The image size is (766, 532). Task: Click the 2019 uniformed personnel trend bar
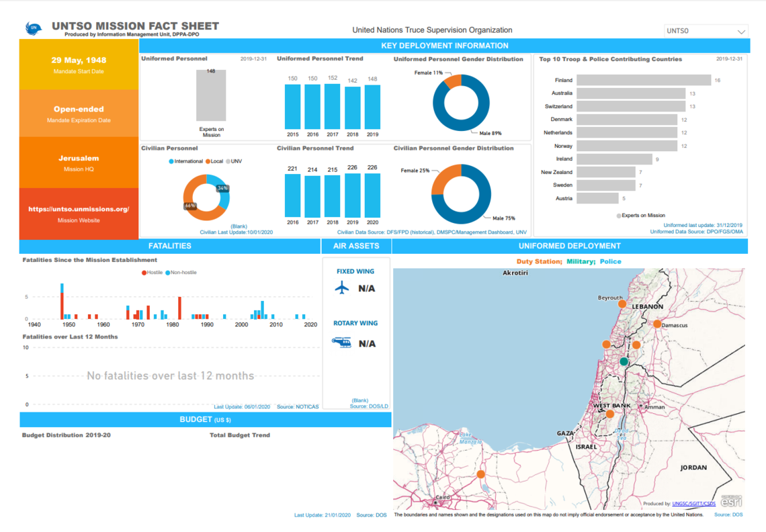click(x=372, y=106)
